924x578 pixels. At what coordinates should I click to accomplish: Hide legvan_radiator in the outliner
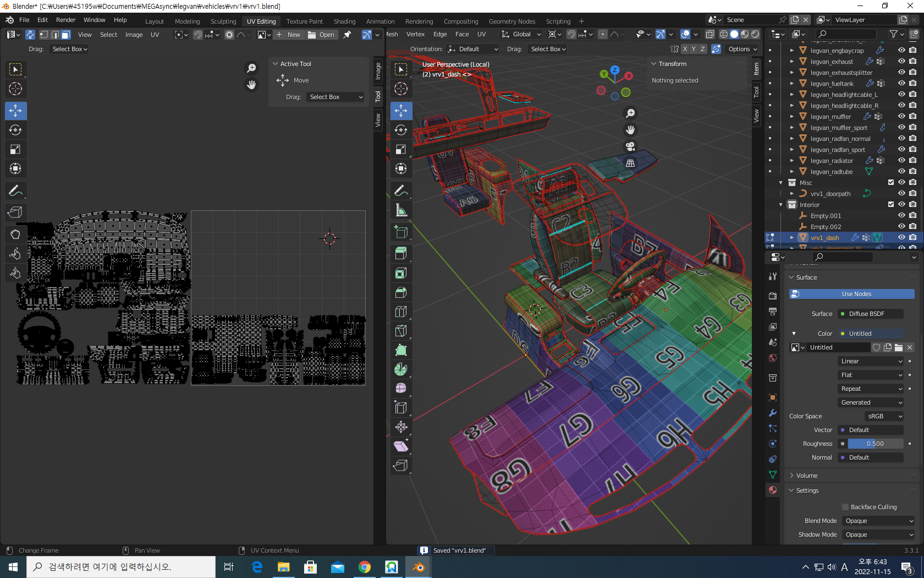tap(901, 160)
